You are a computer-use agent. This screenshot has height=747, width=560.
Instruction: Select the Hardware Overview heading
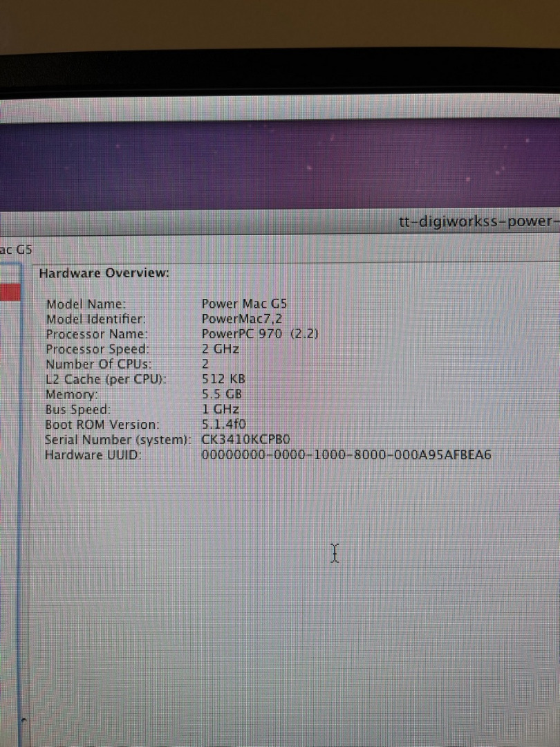tap(104, 273)
